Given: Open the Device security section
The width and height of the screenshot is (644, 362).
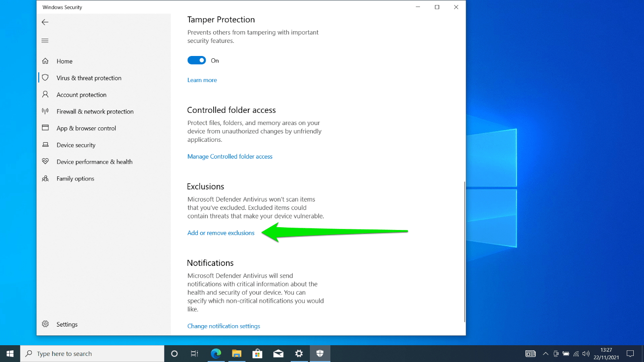Looking at the screenshot, I should (x=75, y=145).
